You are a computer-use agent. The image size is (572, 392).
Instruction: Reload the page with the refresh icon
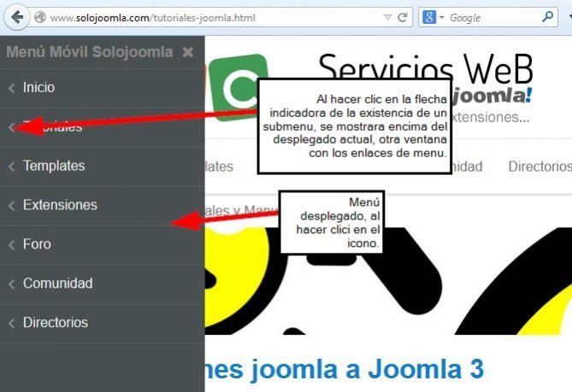[403, 17]
